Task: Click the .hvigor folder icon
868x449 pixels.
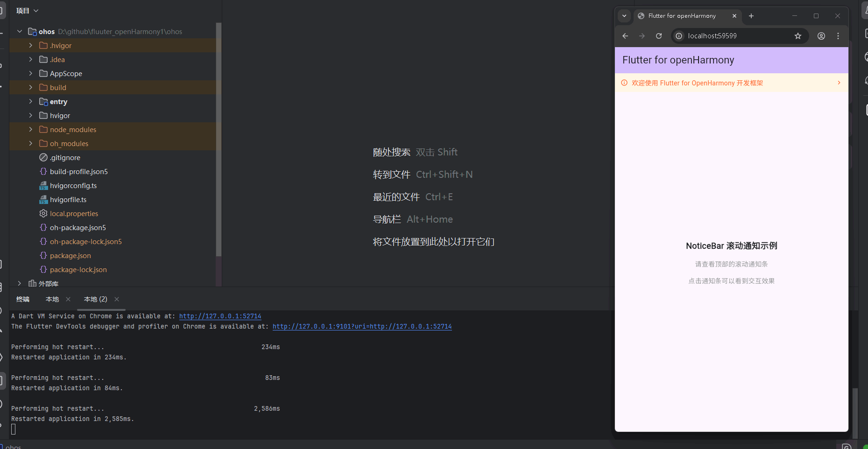Action: [x=43, y=45]
